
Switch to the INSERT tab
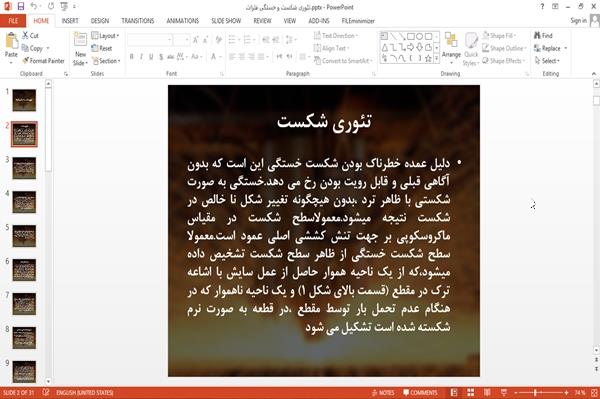point(70,21)
